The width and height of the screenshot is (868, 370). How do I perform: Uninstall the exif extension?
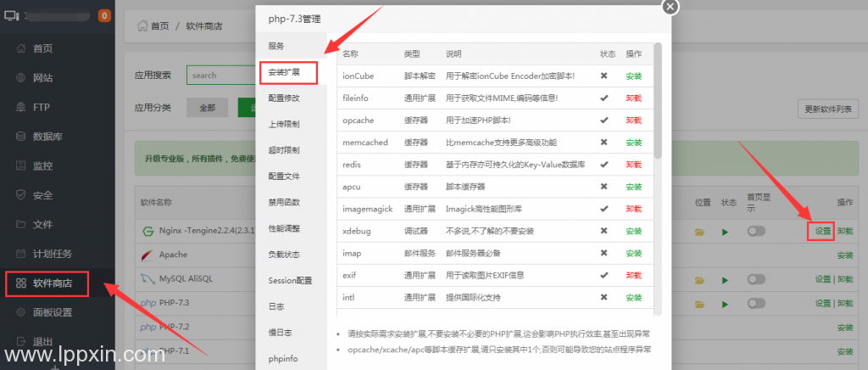[x=633, y=275]
